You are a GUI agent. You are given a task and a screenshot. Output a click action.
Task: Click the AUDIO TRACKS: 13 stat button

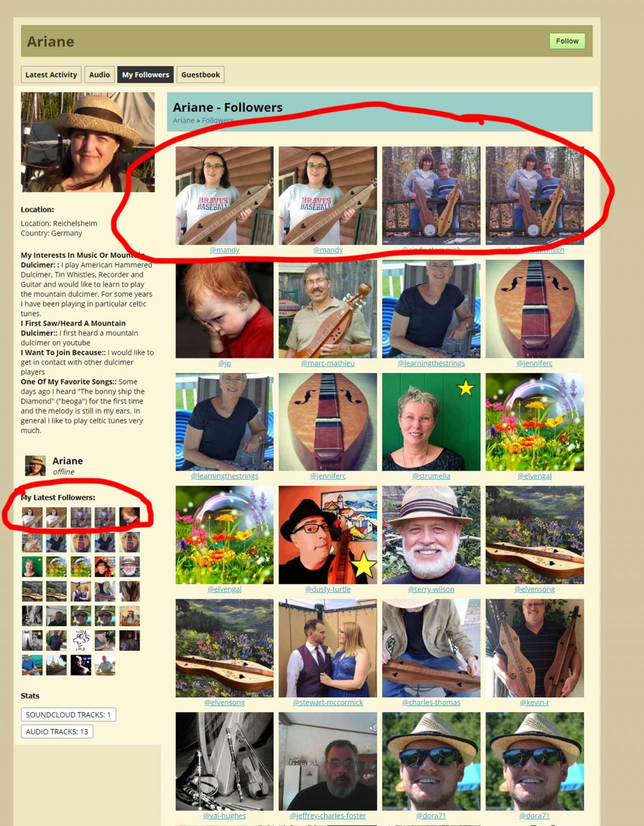click(x=57, y=731)
